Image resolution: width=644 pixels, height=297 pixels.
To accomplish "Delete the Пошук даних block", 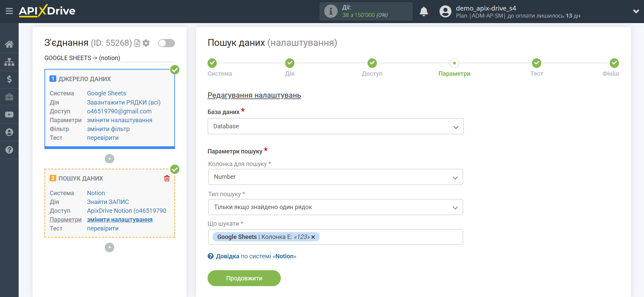I will 167,178.
